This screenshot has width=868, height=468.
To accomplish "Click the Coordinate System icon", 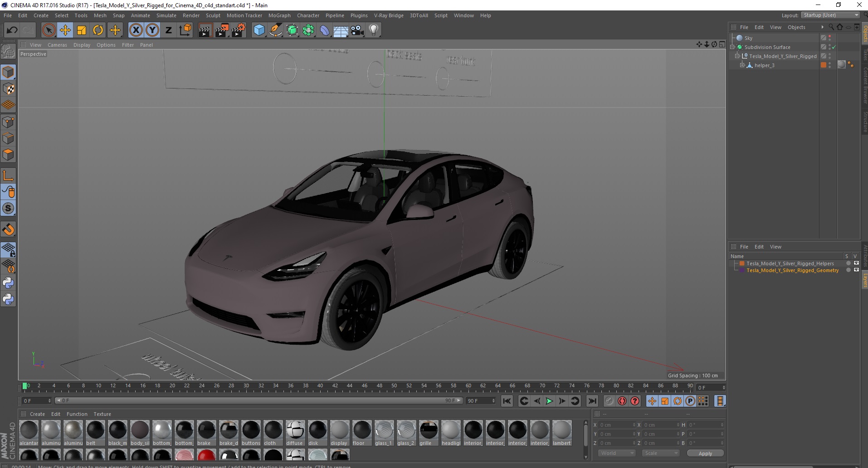I will click(x=185, y=30).
